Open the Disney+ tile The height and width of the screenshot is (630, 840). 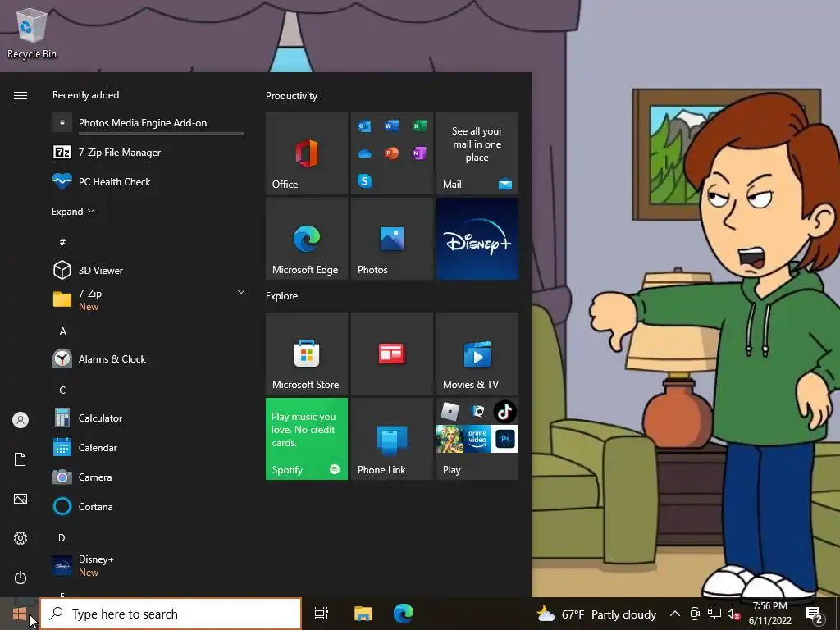pos(477,239)
